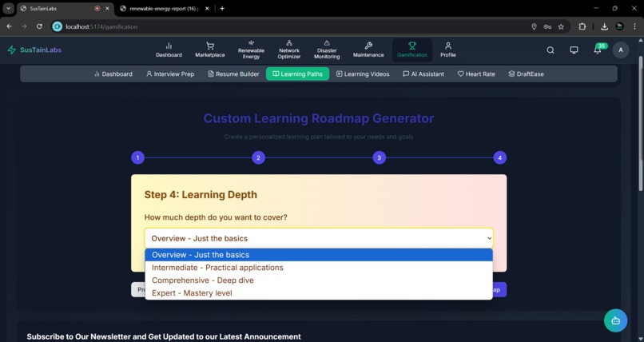Choose Expert - Mastery level option

click(319, 292)
